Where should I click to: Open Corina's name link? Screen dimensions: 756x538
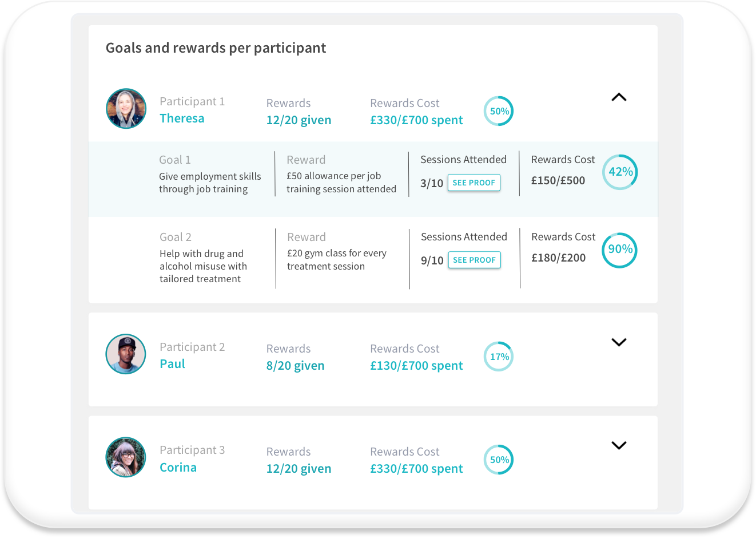click(178, 468)
